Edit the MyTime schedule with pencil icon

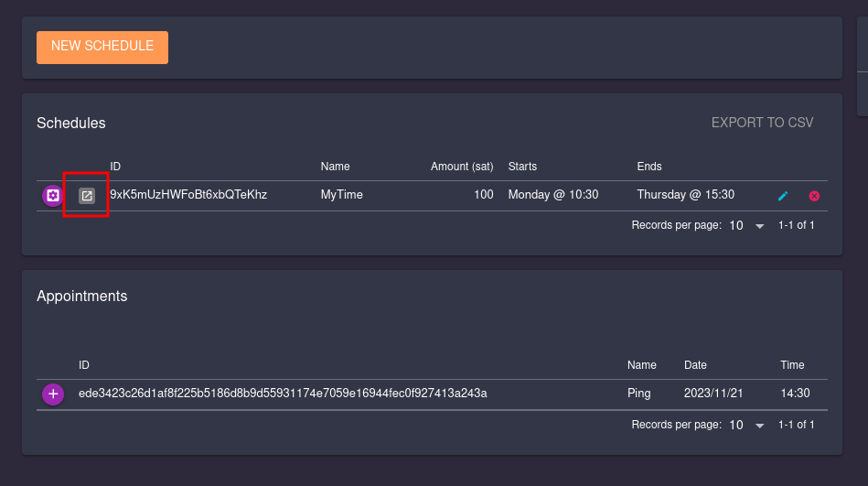783,196
